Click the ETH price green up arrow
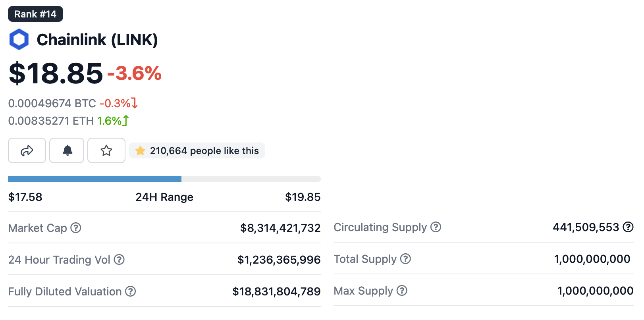 tap(126, 121)
